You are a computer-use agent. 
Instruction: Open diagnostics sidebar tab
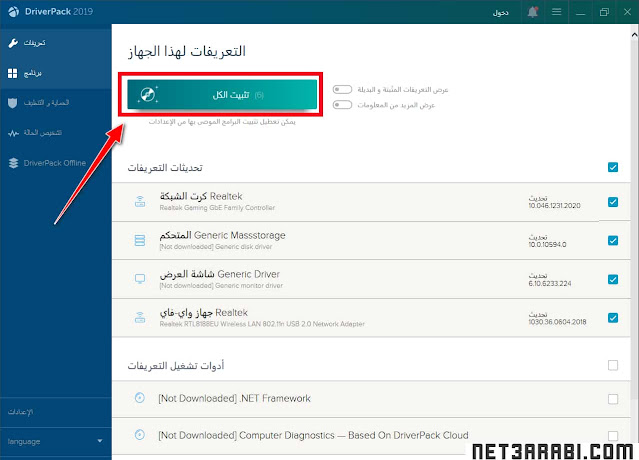pyautogui.click(x=55, y=133)
